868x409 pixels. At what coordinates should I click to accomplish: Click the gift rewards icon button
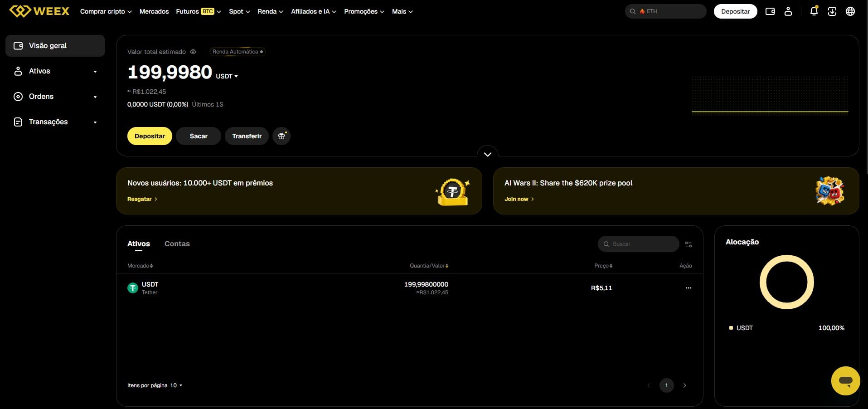click(281, 136)
